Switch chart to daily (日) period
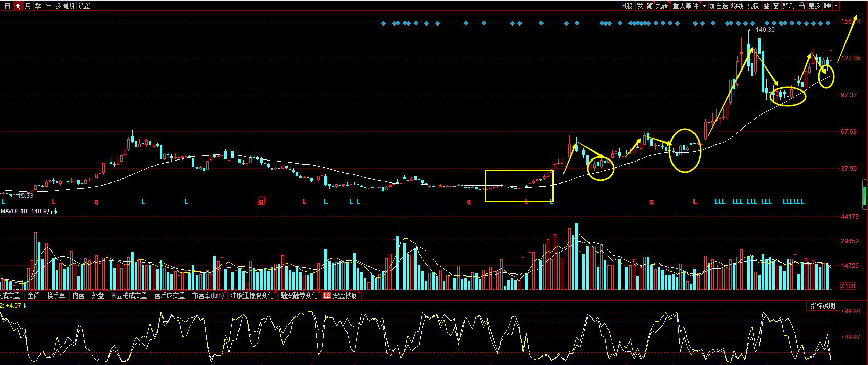Screen dimensions: 868x365 tap(7, 6)
